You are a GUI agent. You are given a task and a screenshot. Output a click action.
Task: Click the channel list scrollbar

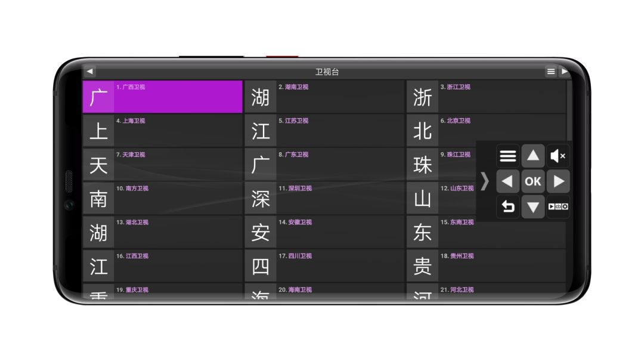coord(569,111)
